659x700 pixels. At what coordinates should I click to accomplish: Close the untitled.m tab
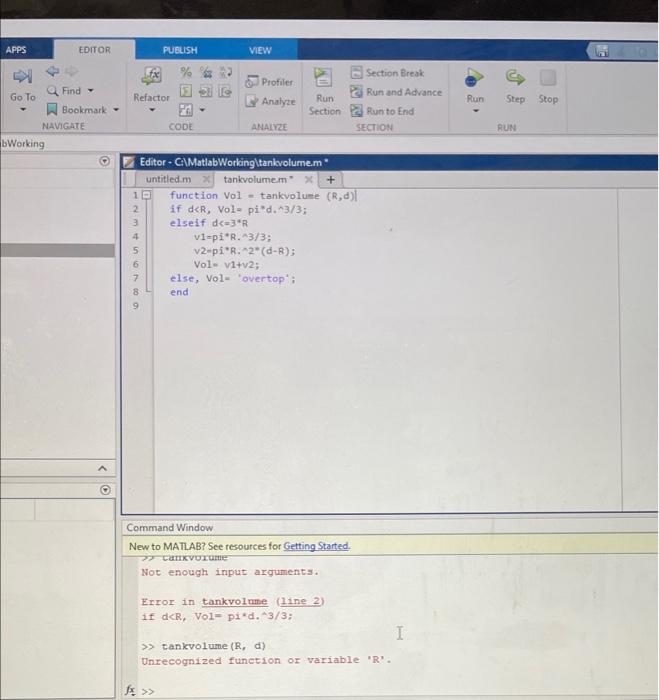206,179
